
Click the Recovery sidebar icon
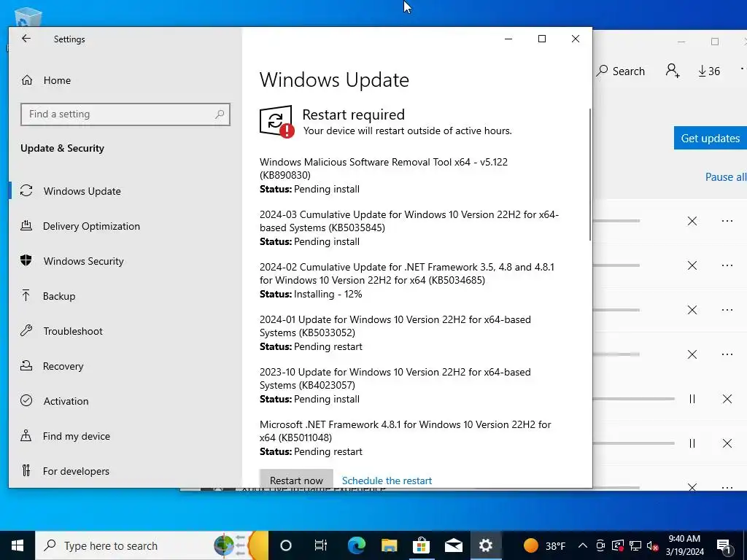[26, 366]
